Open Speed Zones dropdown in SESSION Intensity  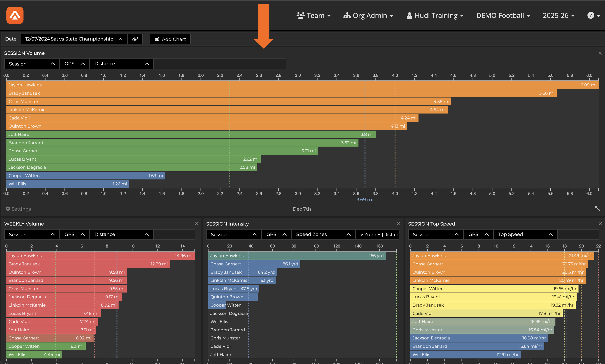(323, 234)
